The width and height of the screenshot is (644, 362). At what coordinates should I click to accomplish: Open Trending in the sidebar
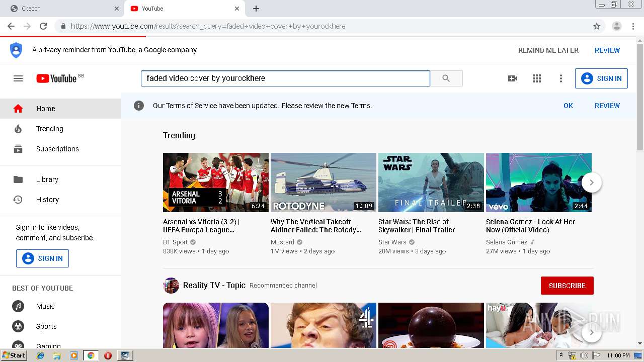point(60,129)
